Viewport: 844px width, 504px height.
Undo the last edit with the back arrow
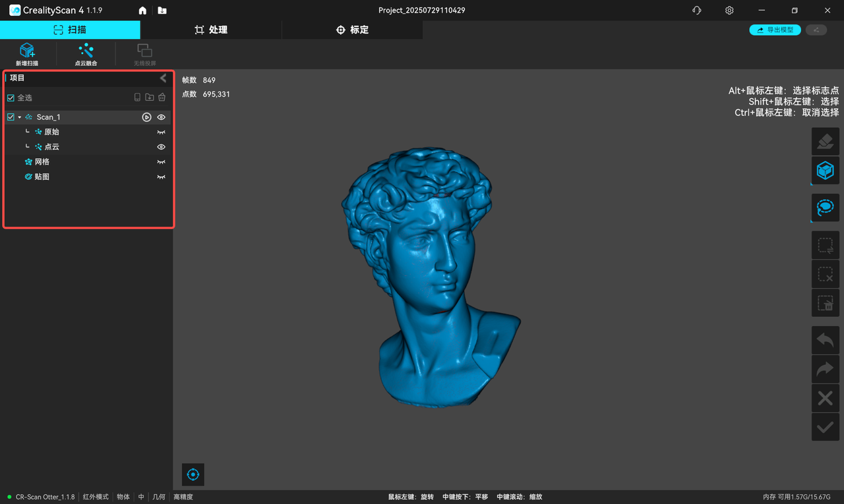[x=825, y=340]
